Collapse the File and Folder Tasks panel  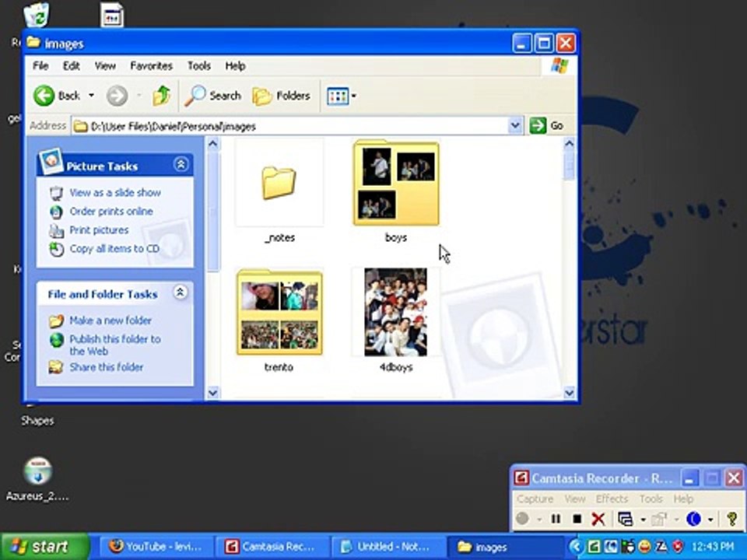pos(180,292)
